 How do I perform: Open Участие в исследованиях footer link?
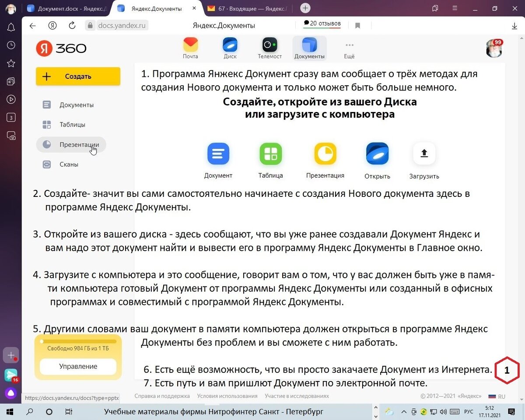point(297,396)
